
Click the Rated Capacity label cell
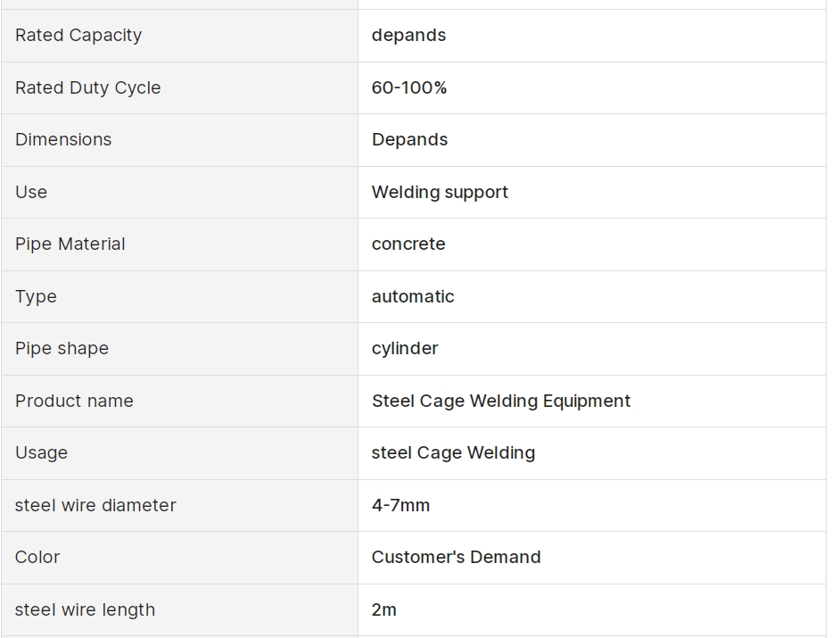coord(179,36)
